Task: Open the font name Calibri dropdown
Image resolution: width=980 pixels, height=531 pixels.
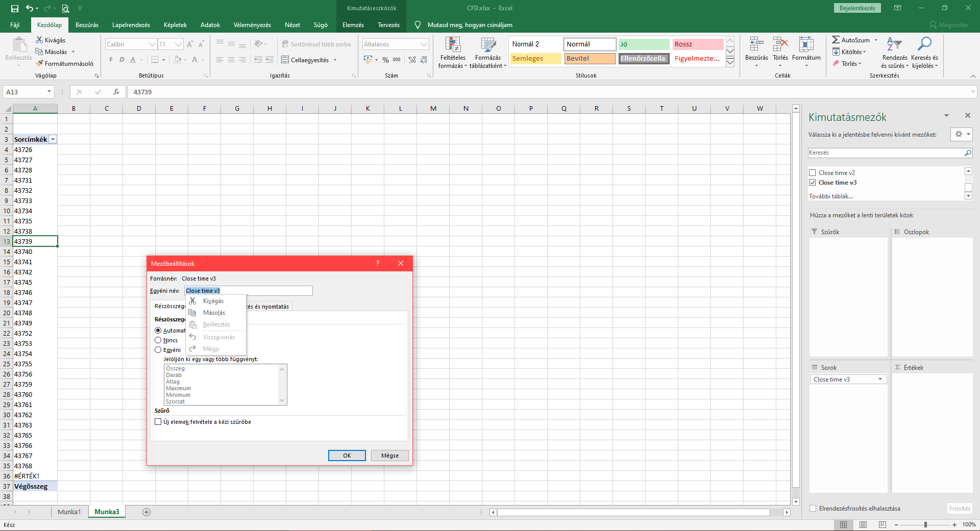Action: click(152, 44)
